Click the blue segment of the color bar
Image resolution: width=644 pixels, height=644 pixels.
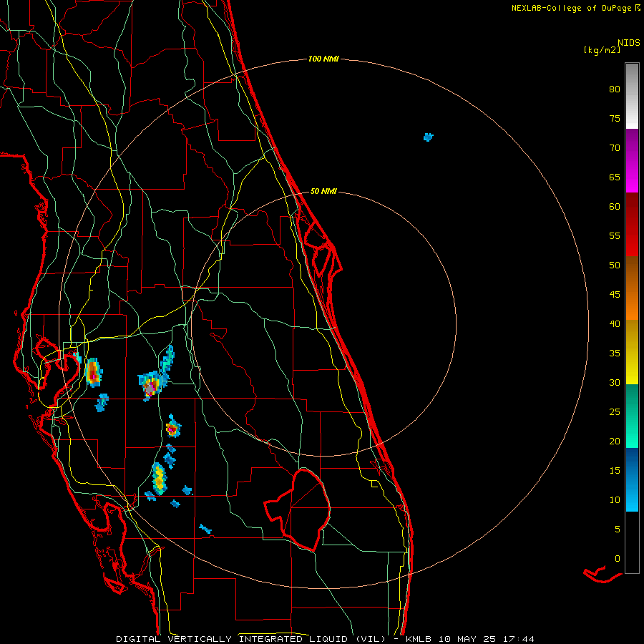[632, 479]
